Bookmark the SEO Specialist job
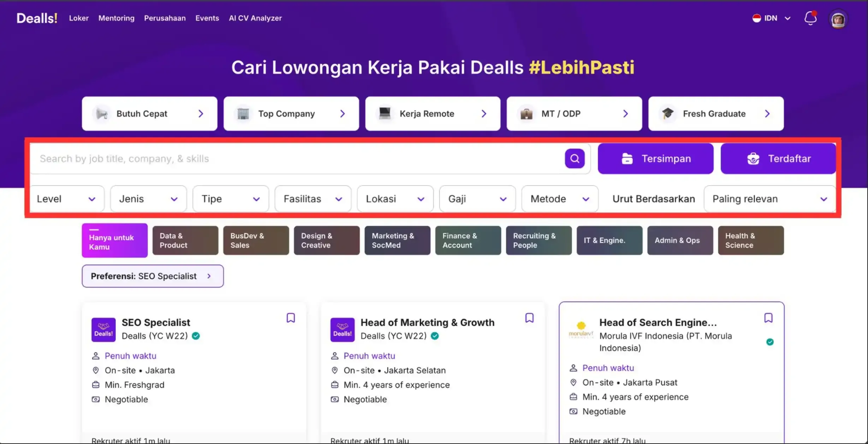This screenshot has width=868, height=444. pos(291,318)
